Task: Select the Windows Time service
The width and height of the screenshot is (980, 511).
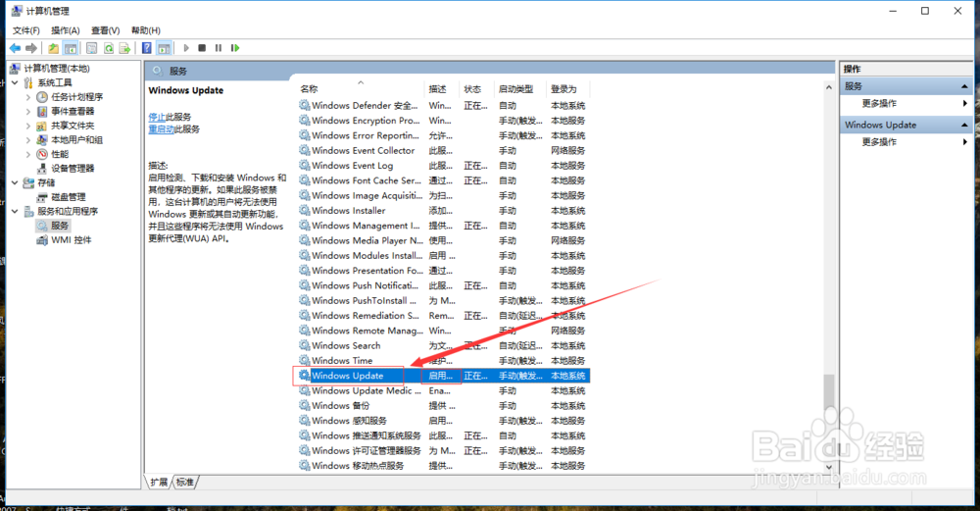Action: click(443, 361)
